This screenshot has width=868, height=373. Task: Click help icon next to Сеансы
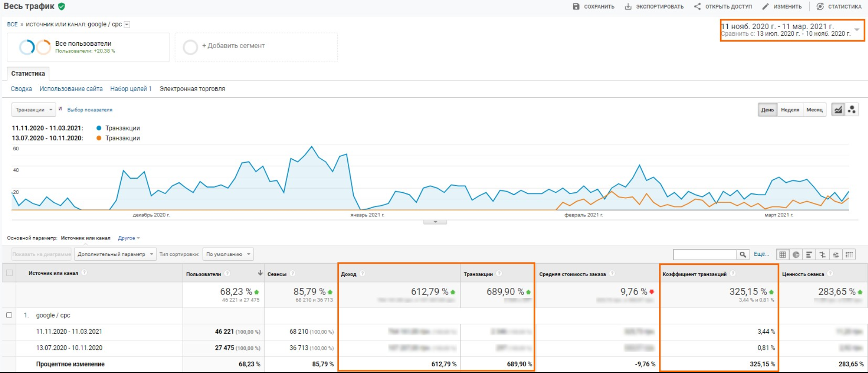click(x=293, y=273)
